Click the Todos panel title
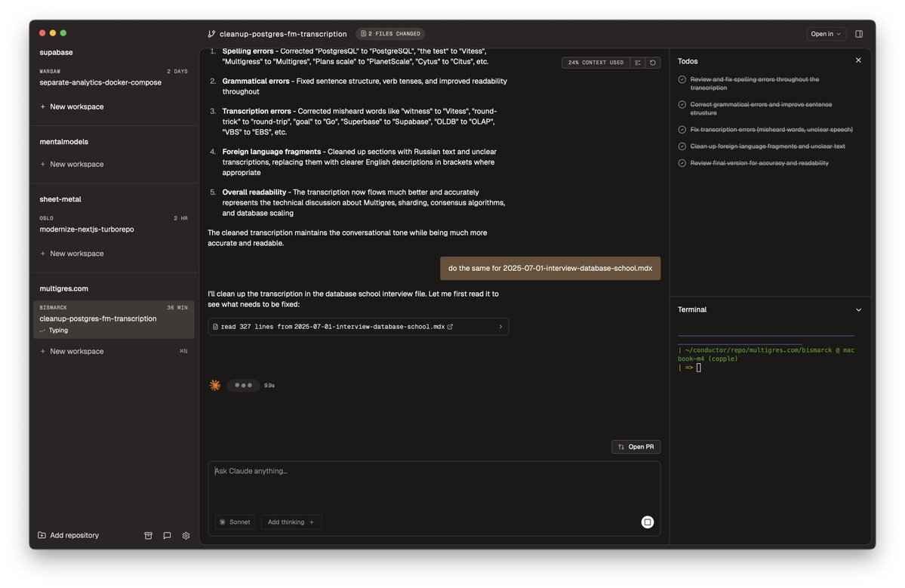 click(x=688, y=61)
